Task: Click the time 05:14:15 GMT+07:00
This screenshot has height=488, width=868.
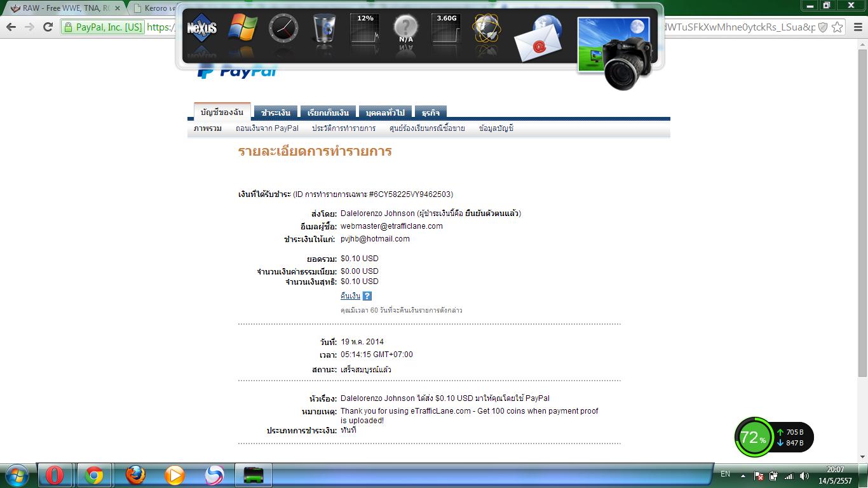Action: click(x=377, y=355)
